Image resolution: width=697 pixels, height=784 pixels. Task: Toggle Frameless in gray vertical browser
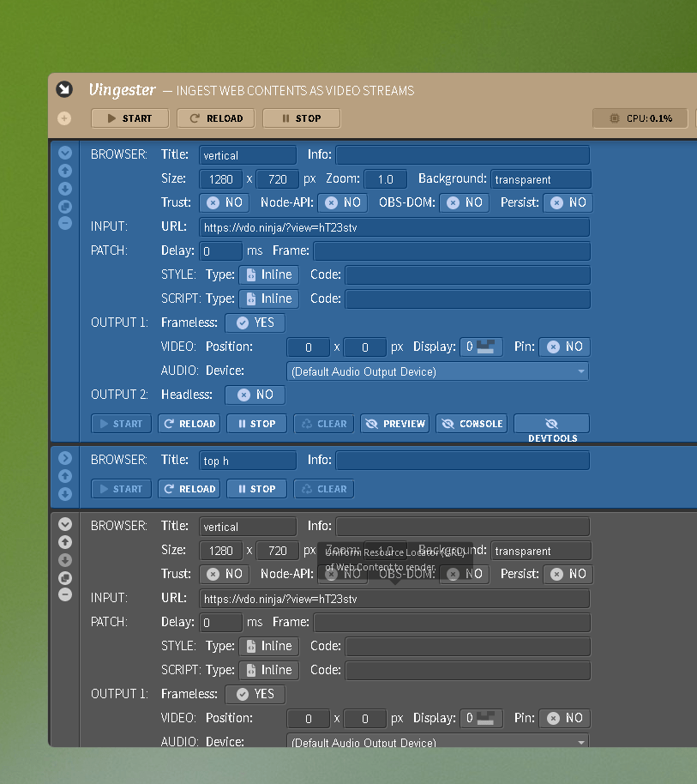point(255,694)
